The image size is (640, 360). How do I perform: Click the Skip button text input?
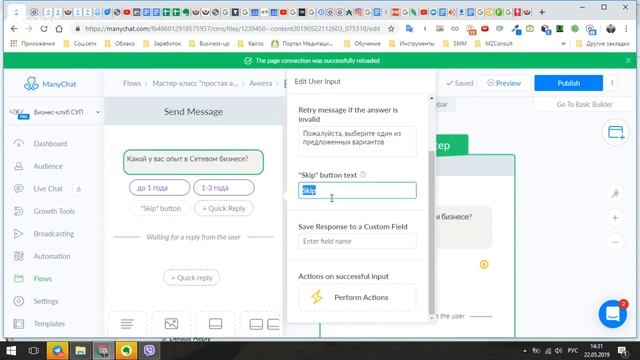[357, 190]
